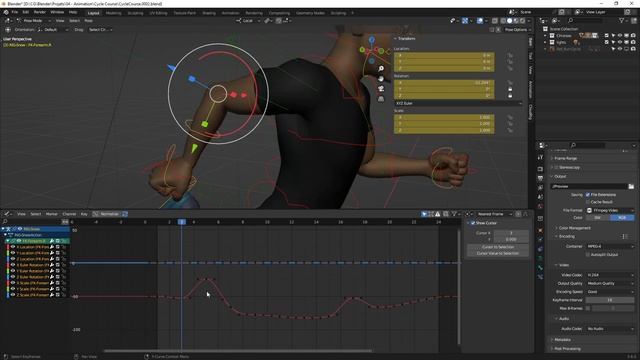Open the View Layer properties tab icon

point(540,188)
